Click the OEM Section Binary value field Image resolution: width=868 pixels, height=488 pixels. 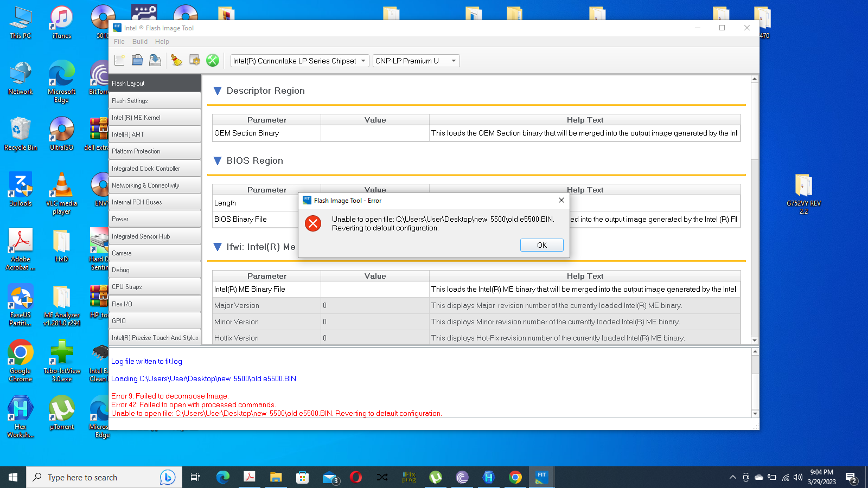pyautogui.click(x=375, y=133)
